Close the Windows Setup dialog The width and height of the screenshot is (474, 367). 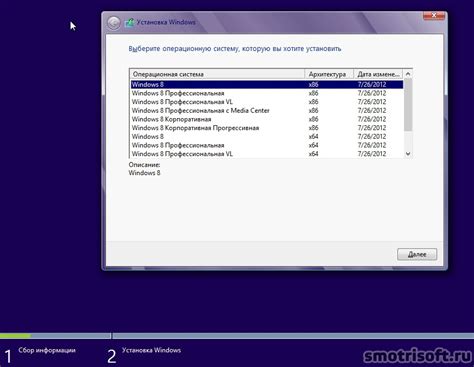tap(434, 15)
